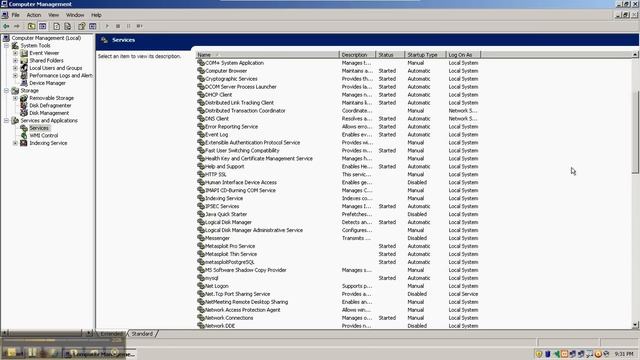640x360 pixels.
Task: Expand the Removable Storage node
Action: 15,98
